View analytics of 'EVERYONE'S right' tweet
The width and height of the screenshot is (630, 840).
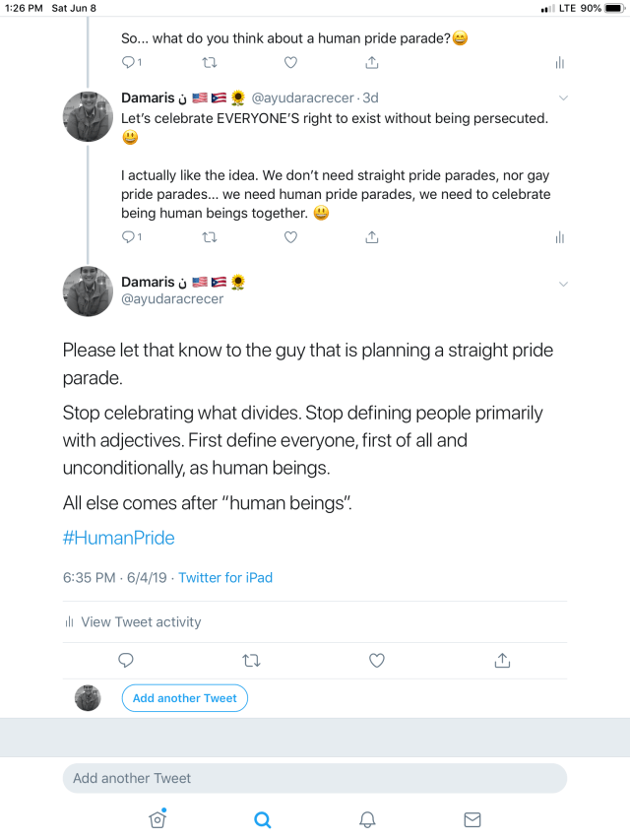[560, 236]
